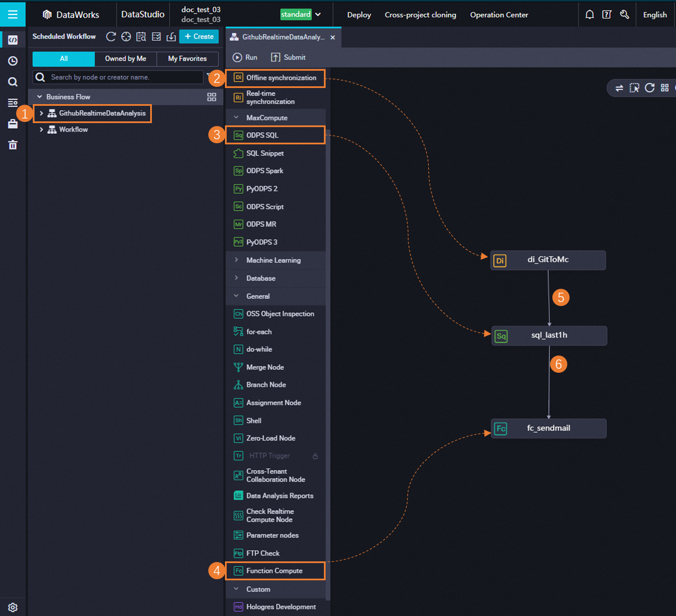This screenshot has height=616, width=676.
Task: Open the briefcase sidebar icon
Action: pyautogui.click(x=13, y=124)
